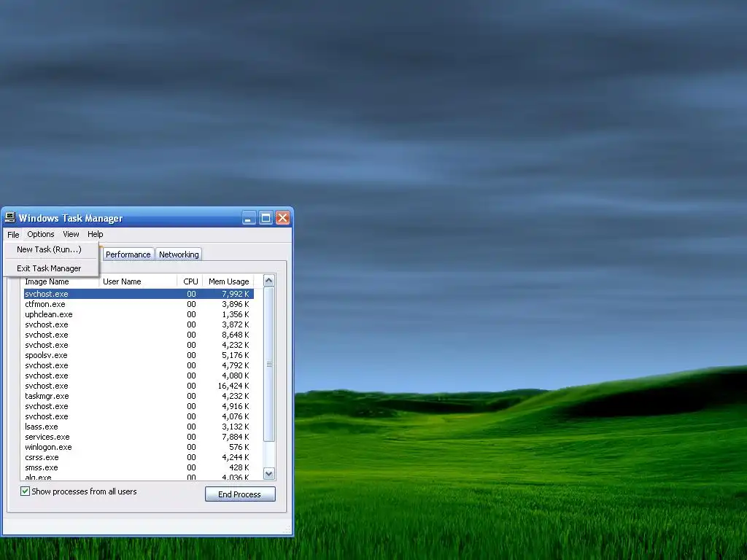The height and width of the screenshot is (560, 747).
Task: Select the spoolsv.exe process row
Action: click(139, 356)
